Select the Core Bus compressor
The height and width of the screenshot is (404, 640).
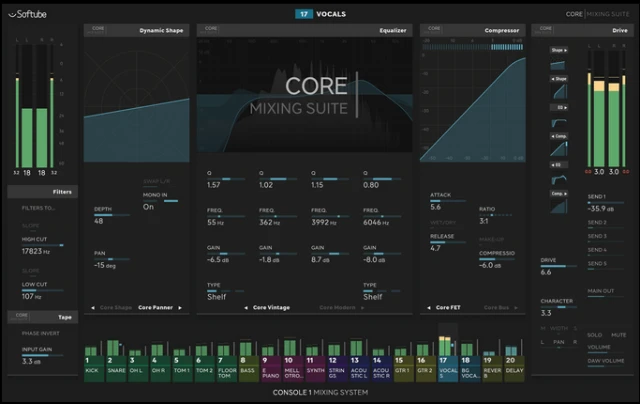496,307
